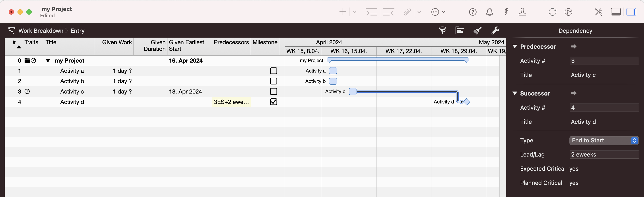Open the tools (crossed wrench) icon
Image resolution: width=644 pixels, height=197 pixels.
click(x=599, y=12)
